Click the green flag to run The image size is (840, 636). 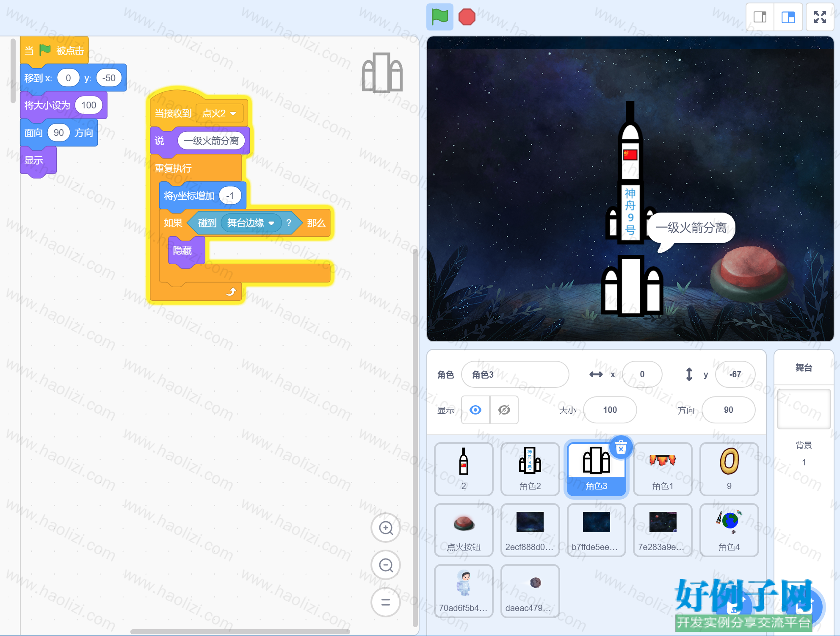click(439, 17)
